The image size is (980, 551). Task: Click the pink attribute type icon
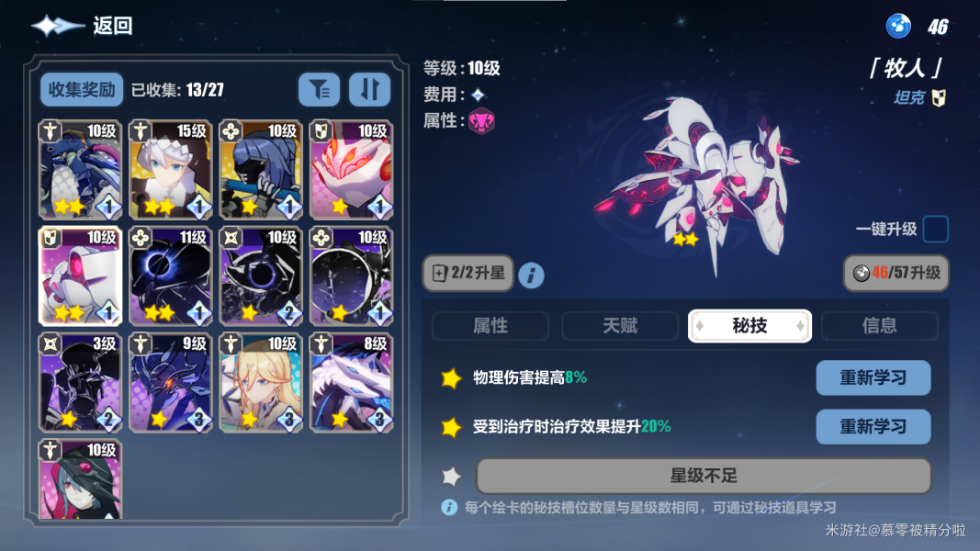[x=481, y=121]
